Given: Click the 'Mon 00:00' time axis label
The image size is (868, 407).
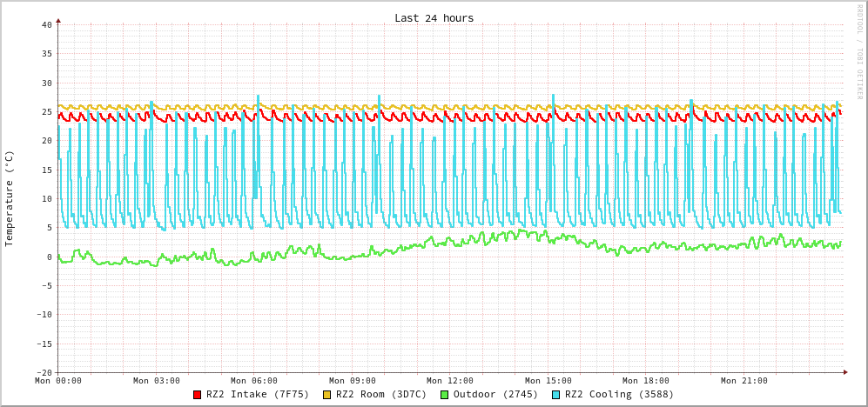Looking at the screenshot, I should 58,381.
